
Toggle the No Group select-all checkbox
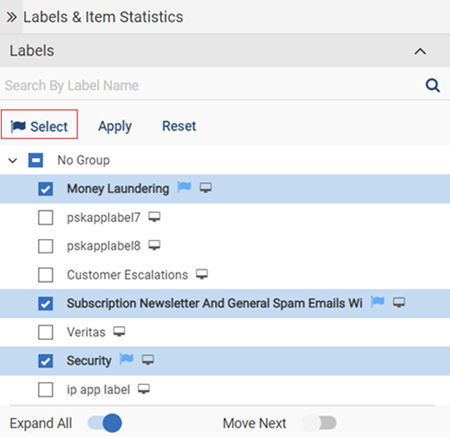click(35, 160)
